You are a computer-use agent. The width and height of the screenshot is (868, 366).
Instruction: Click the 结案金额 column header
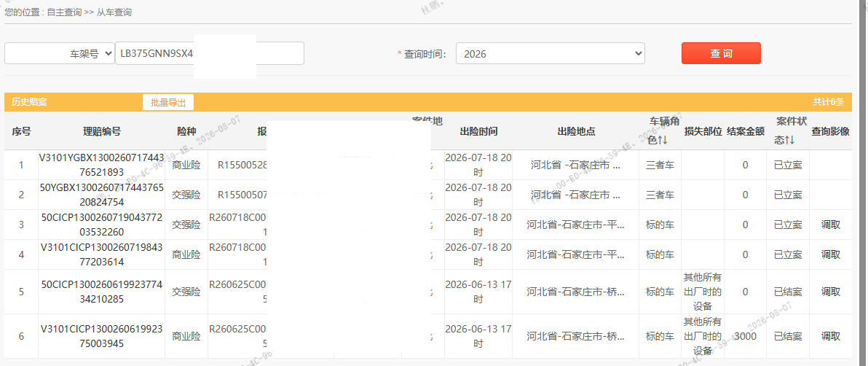pos(746,131)
